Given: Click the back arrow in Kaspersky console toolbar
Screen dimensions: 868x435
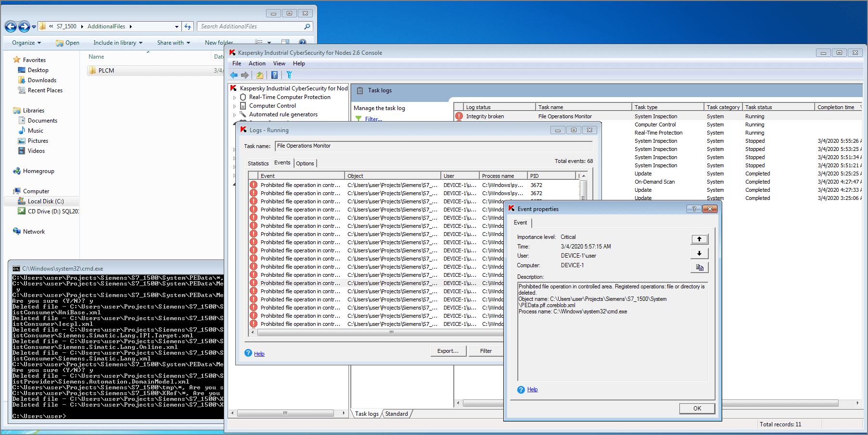Looking at the screenshot, I should click(x=234, y=75).
